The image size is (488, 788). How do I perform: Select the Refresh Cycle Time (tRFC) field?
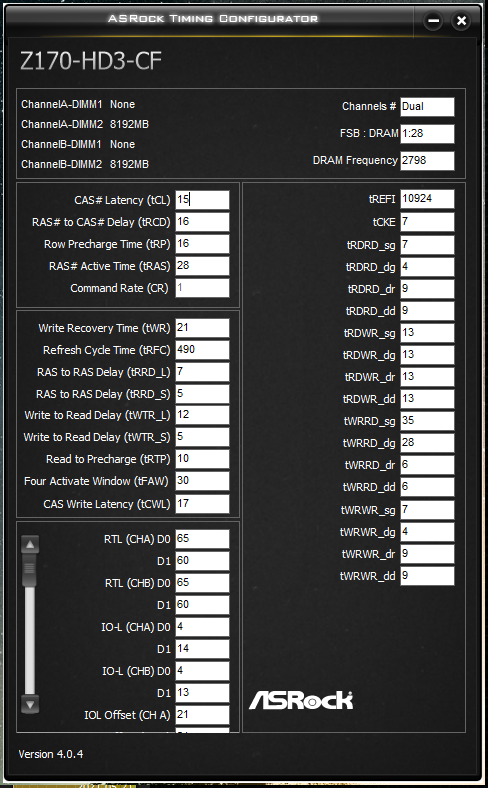[x=202, y=350]
